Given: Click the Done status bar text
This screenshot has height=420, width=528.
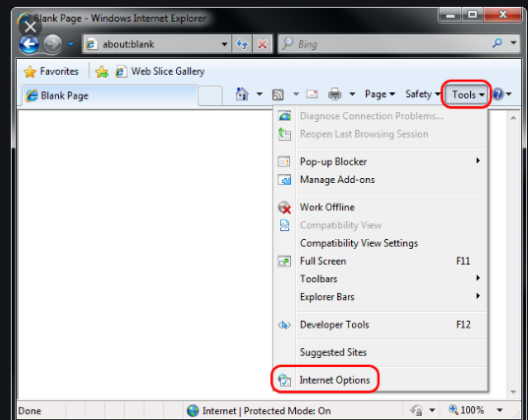Looking at the screenshot, I should pyautogui.click(x=29, y=411).
